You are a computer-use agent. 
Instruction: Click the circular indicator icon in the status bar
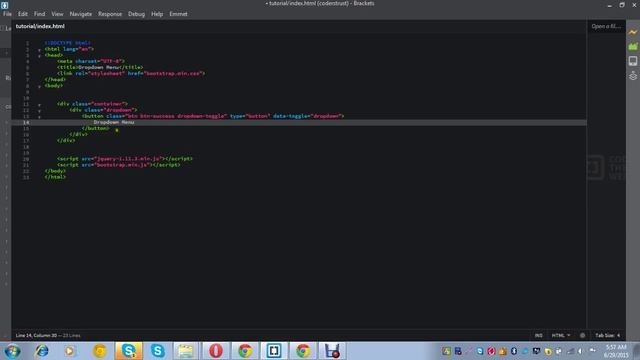click(x=582, y=335)
